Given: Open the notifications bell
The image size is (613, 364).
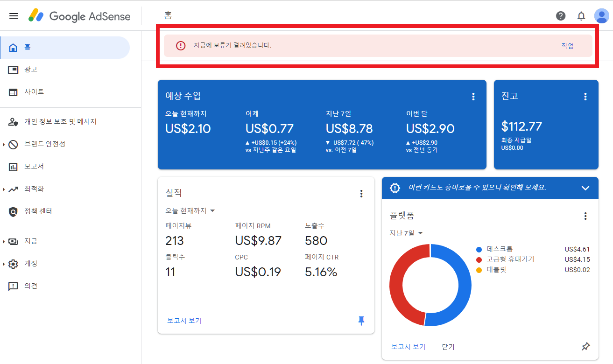Looking at the screenshot, I should 581,15.
